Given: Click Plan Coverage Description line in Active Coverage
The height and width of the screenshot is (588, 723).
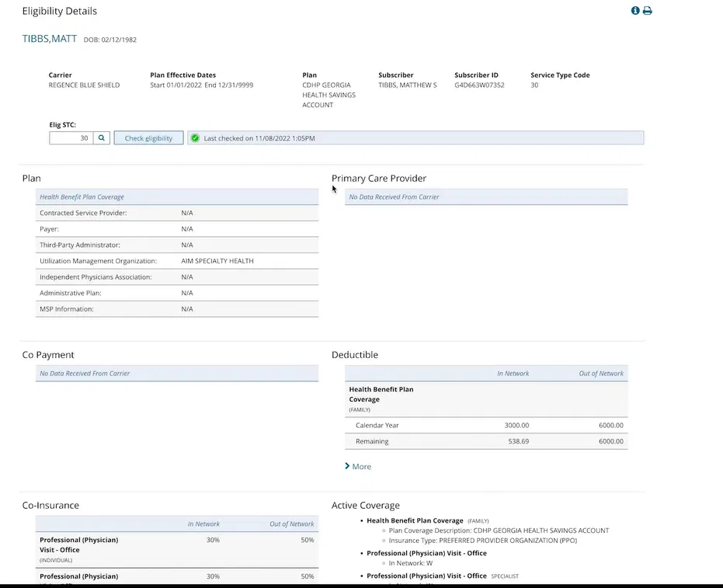Looking at the screenshot, I should tap(499, 531).
